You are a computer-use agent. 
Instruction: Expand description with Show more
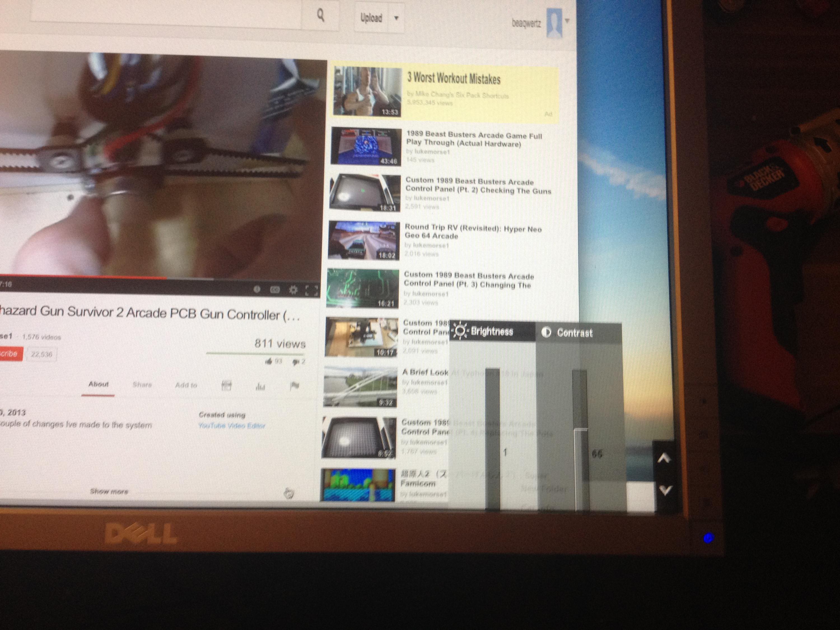[109, 491]
